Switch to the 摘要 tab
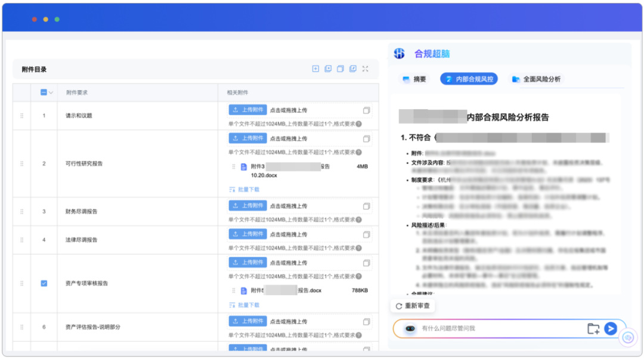Screen dimensions: 644x363 point(414,79)
